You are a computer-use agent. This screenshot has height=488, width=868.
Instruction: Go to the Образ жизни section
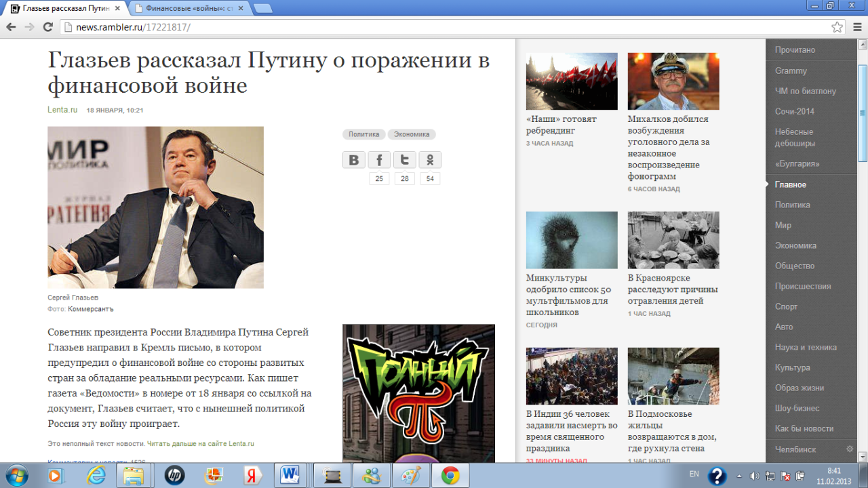pyautogui.click(x=800, y=388)
